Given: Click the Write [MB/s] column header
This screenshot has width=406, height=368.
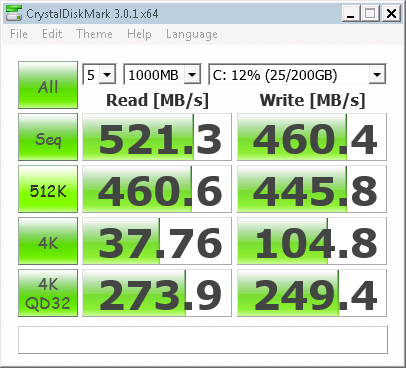Looking at the screenshot, I should (x=312, y=100).
